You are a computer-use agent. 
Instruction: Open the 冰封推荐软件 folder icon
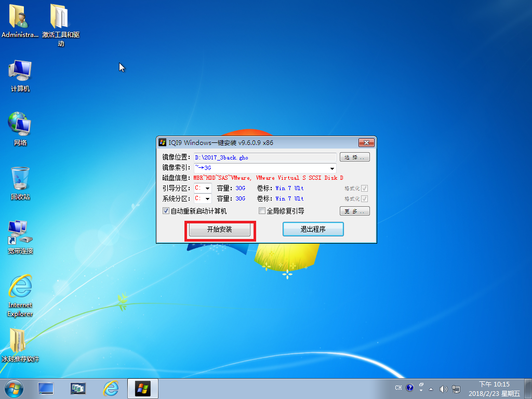(x=20, y=345)
